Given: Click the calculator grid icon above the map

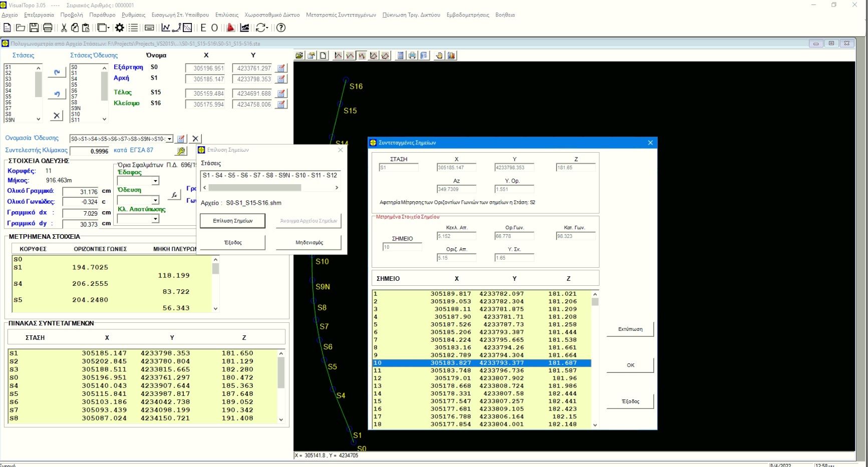Looking at the screenshot, I should click(400, 56).
